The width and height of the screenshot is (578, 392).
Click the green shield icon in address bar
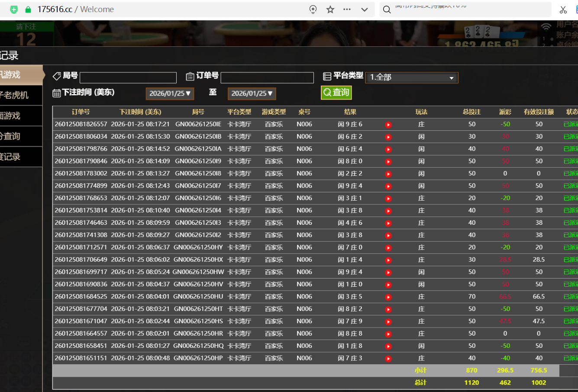click(x=14, y=10)
